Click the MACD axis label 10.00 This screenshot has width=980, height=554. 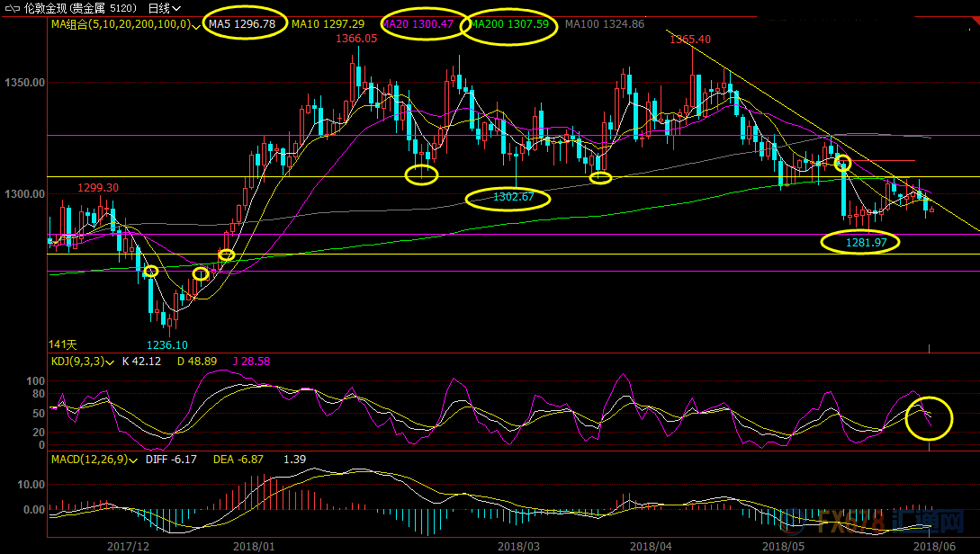31,485
